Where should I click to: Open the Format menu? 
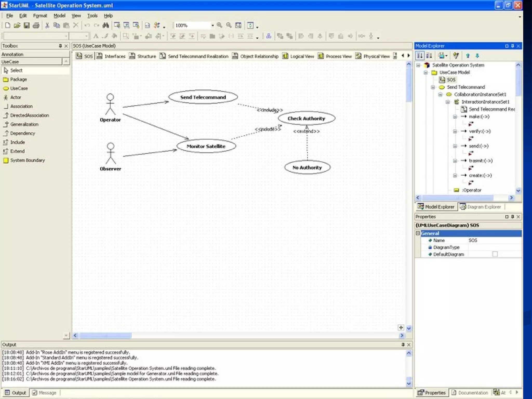(x=40, y=16)
